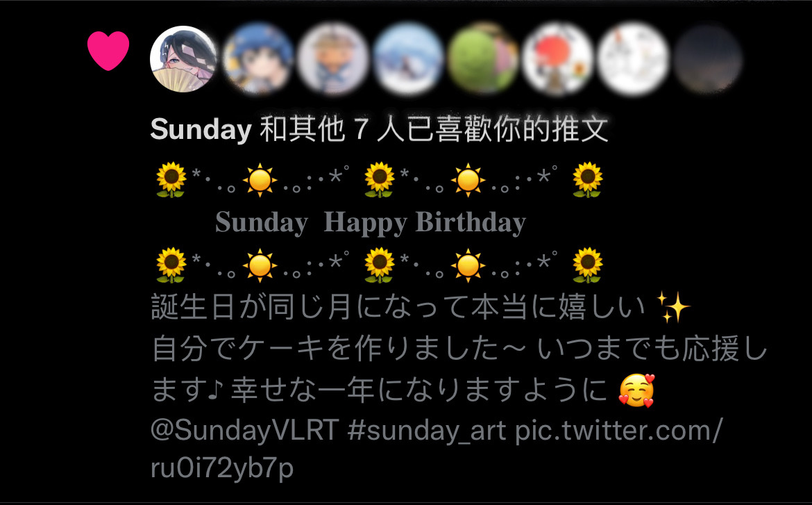This screenshot has width=812, height=505.
Task: Click the line starting 自分でケーキを作りました
Action: coord(459,348)
